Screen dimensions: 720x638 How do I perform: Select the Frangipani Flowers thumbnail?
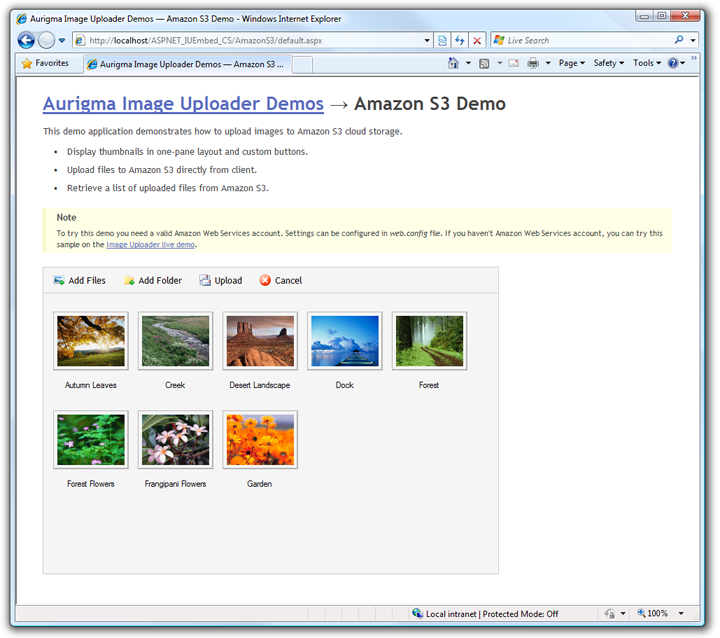tap(175, 440)
